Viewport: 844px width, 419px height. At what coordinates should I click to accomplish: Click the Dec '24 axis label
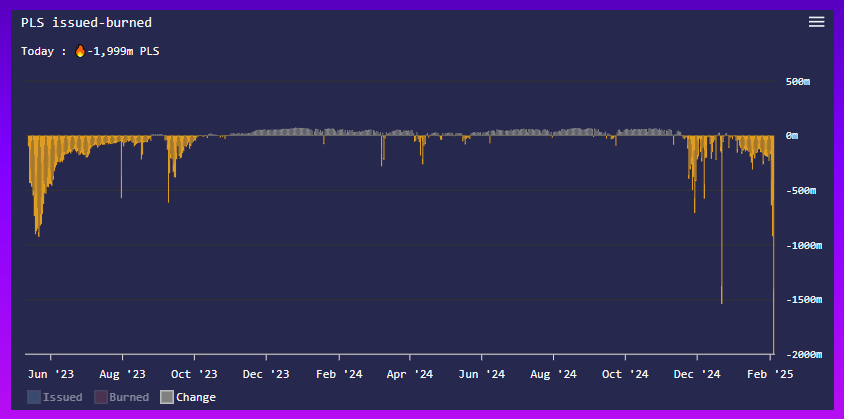(697, 374)
